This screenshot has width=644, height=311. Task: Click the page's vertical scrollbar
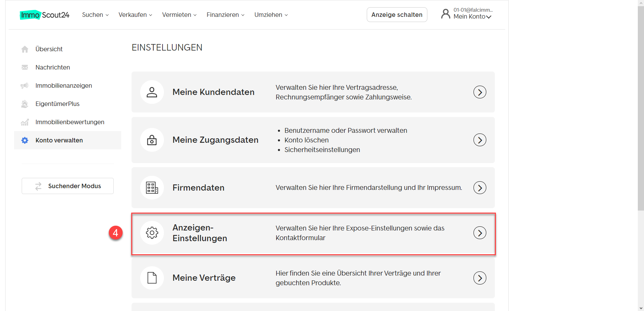641,103
